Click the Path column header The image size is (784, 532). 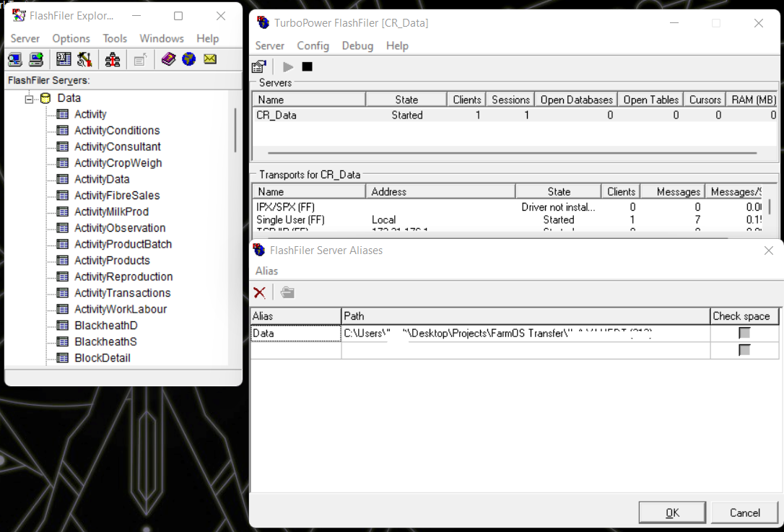(526, 316)
